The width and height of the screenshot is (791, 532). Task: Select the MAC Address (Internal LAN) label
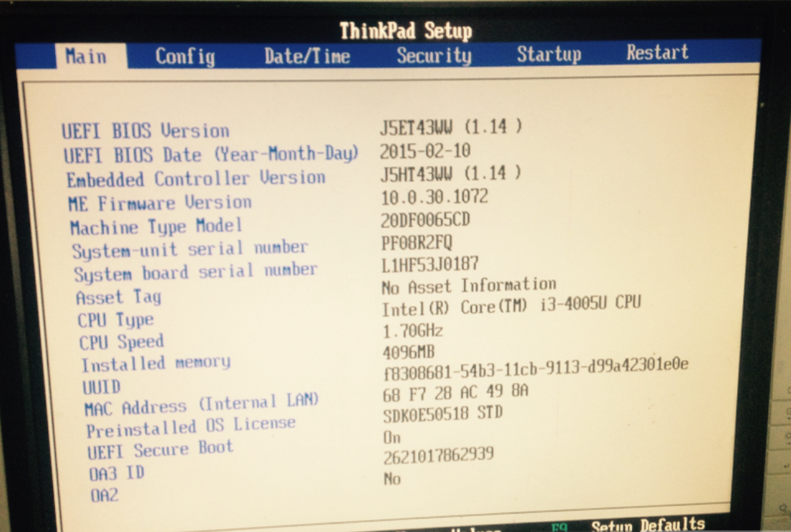pyautogui.click(x=202, y=405)
